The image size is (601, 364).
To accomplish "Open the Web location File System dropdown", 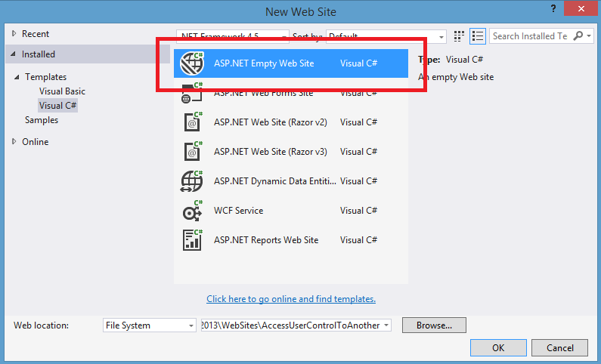I will click(x=150, y=325).
